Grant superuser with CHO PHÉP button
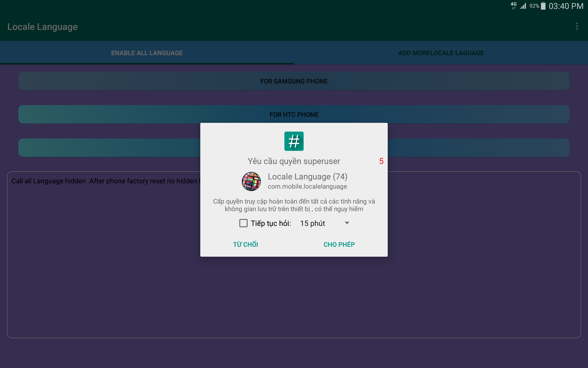Screen dimensions: 588x368 click(339, 244)
